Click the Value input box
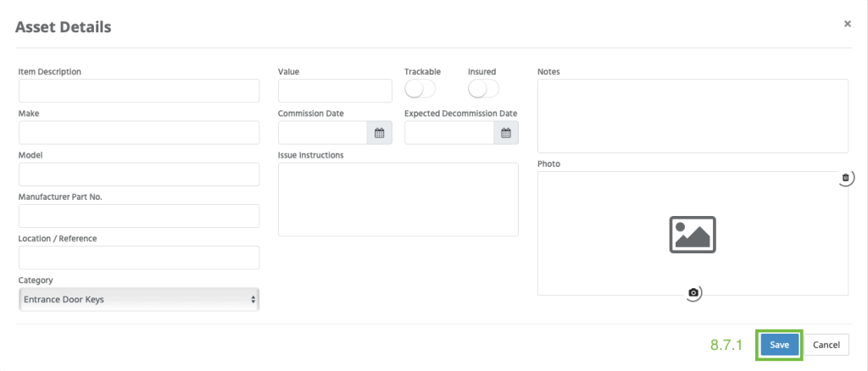Viewport: 868px width, 371px height. click(x=335, y=91)
